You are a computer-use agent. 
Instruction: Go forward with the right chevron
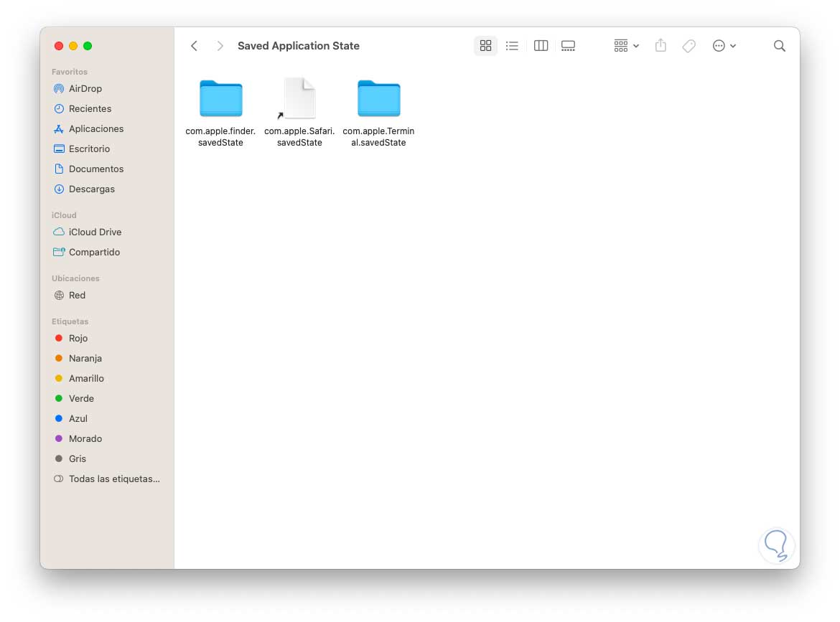pyautogui.click(x=220, y=46)
